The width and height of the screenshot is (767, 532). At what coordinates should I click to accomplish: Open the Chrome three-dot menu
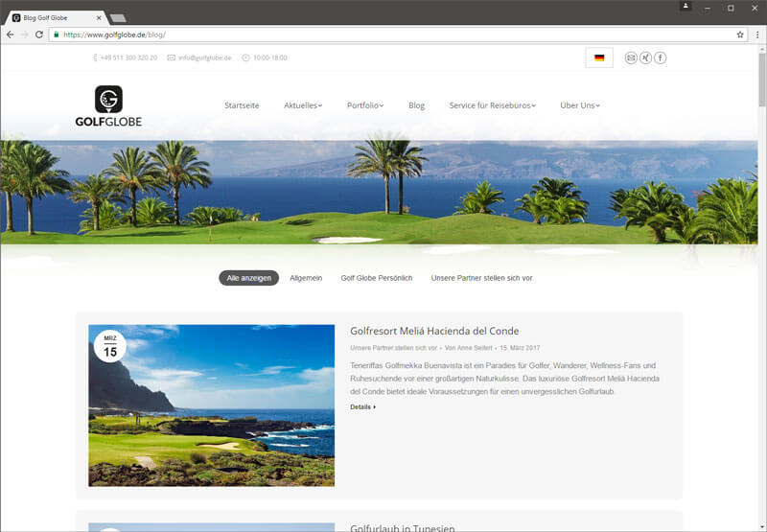coord(756,35)
